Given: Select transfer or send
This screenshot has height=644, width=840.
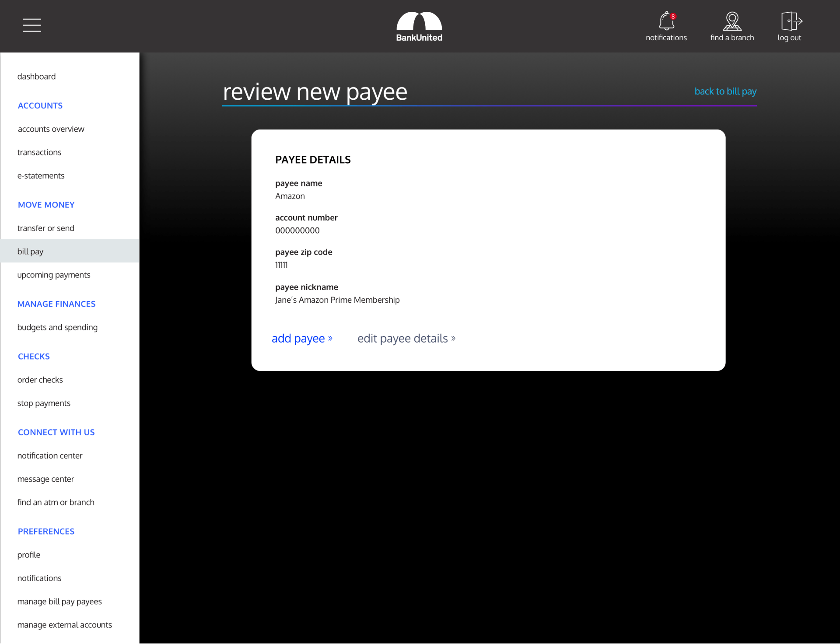Looking at the screenshot, I should [45, 228].
